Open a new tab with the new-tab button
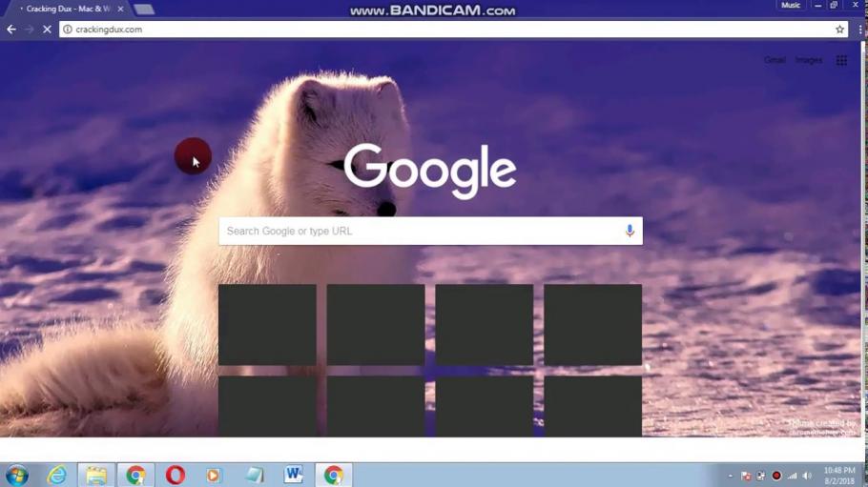The image size is (868, 487). 144,9
